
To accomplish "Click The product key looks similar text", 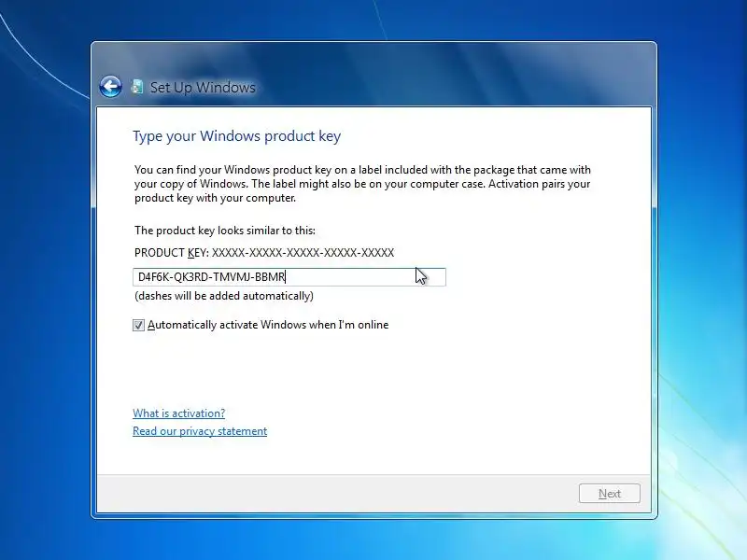I will (x=225, y=231).
